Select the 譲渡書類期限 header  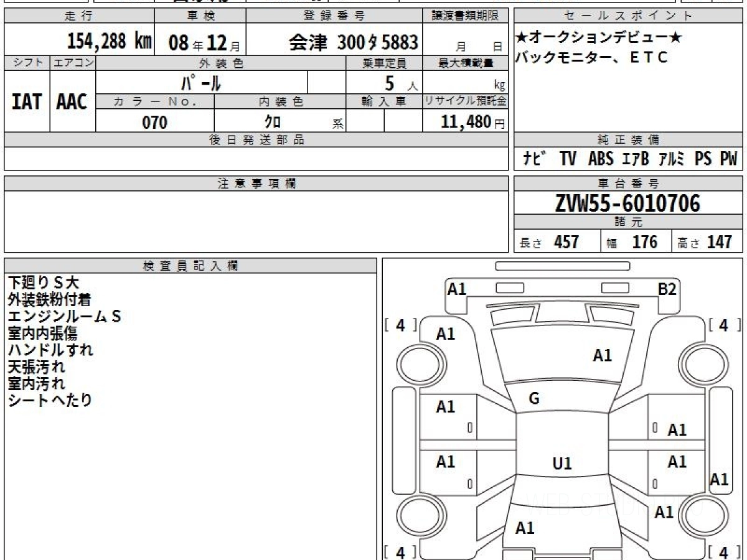coord(465,16)
